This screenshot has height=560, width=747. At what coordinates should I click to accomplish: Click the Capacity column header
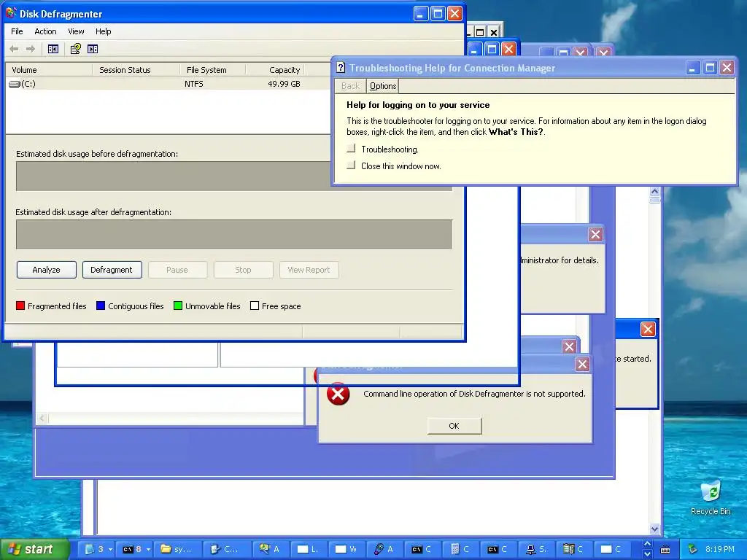275,70
